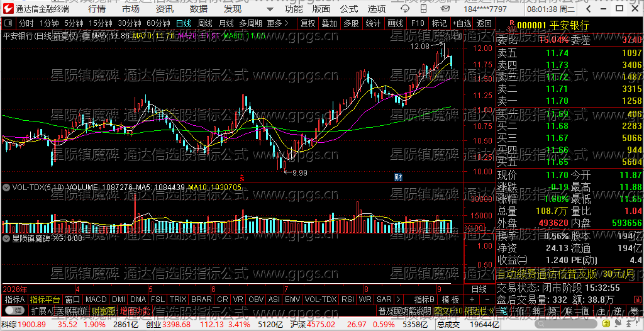
Task: Open the 行情 menu
Action: [x=97, y=9]
